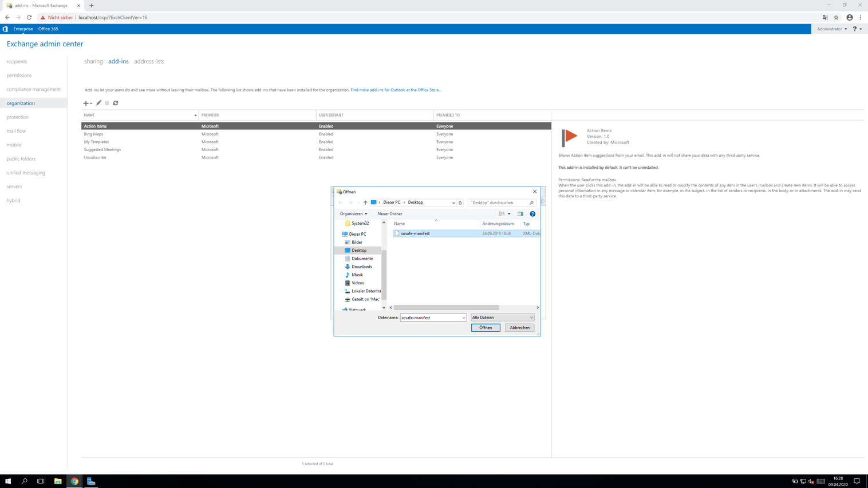Open the Organisieren dropdown menu
Screen dimensions: 868x488
[353, 214]
